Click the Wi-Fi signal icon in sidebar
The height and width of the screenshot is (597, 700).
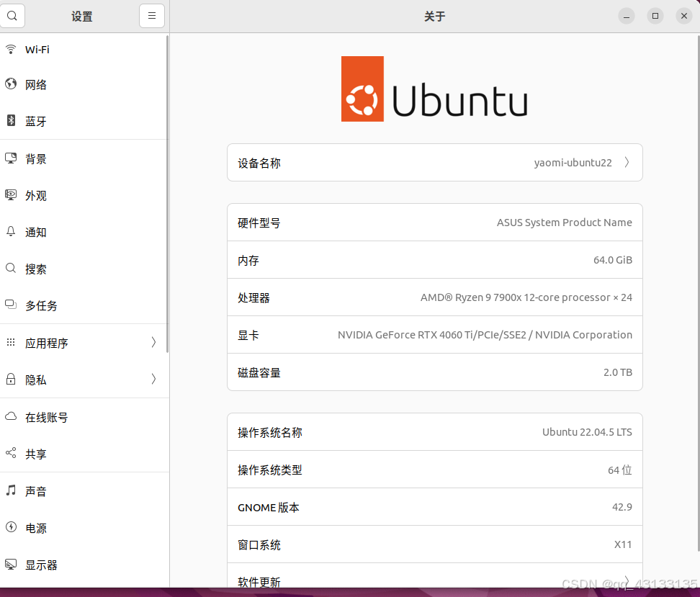(11, 49)
